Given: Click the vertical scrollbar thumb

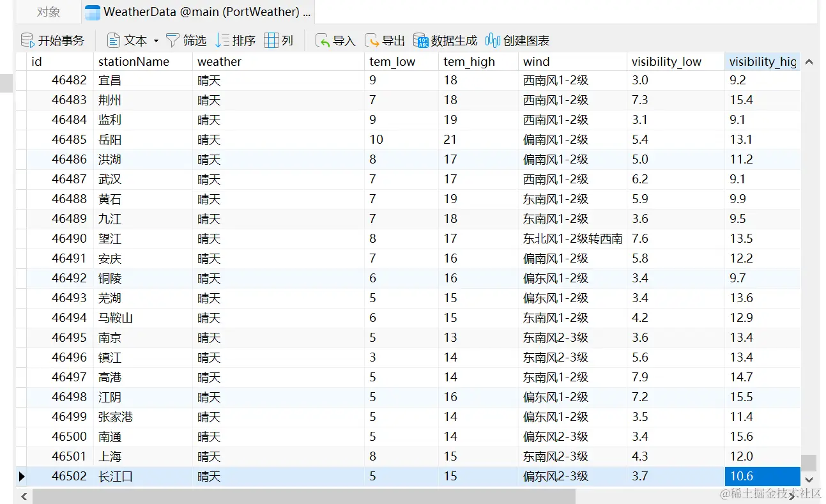Looking at the screenshot, I should tap(809, 462).
